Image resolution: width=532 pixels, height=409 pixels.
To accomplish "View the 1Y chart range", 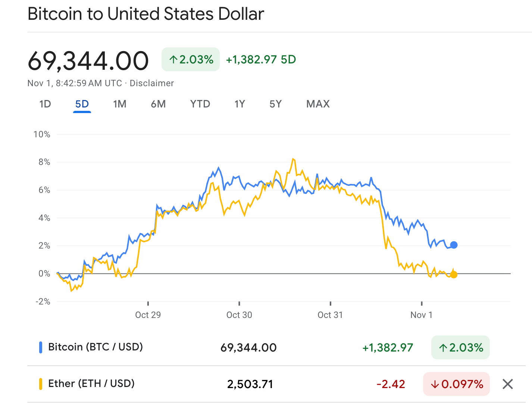I will pos(240,104).
